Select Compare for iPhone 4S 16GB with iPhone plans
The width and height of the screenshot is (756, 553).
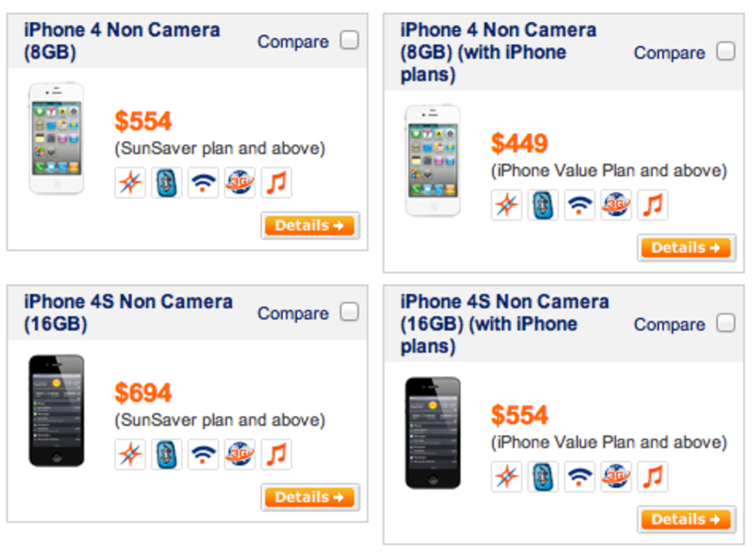coord(725,324)
